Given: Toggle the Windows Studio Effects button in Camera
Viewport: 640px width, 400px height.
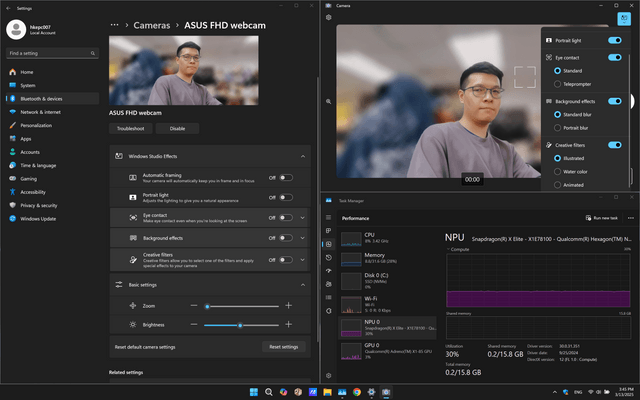Looking at the screenshot, I should tap(624, 19).
